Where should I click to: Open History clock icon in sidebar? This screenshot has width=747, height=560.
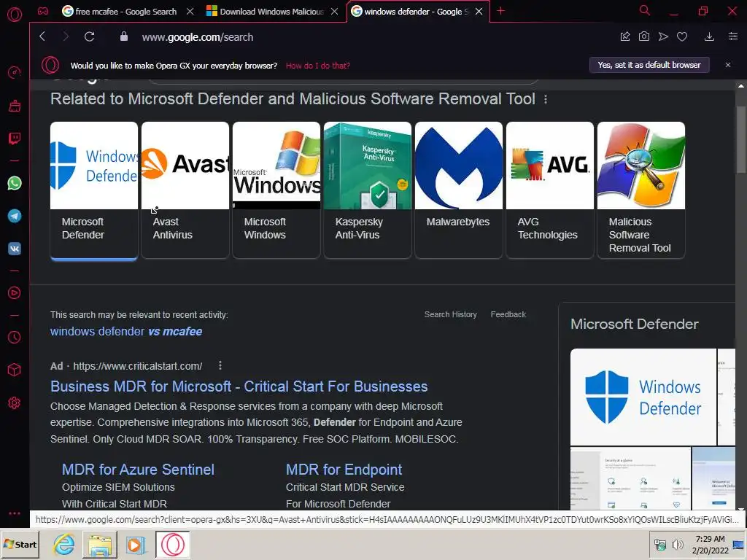[15, 337]
